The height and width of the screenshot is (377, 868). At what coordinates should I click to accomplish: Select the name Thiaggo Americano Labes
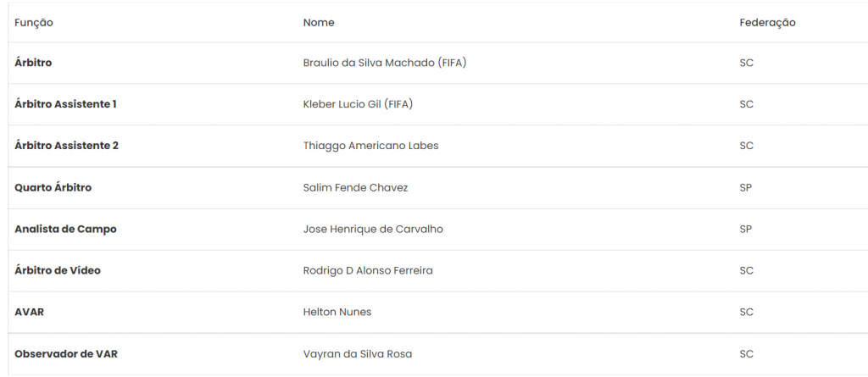tap(371, 146)
